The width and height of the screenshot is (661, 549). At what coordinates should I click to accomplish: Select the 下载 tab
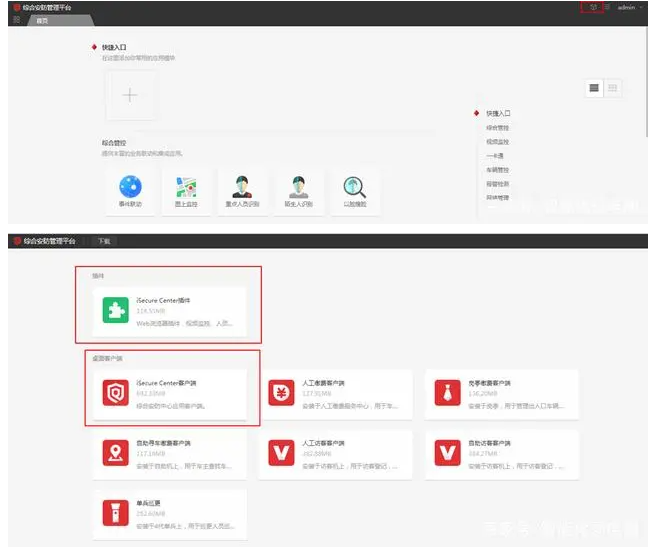pos(104,241)
